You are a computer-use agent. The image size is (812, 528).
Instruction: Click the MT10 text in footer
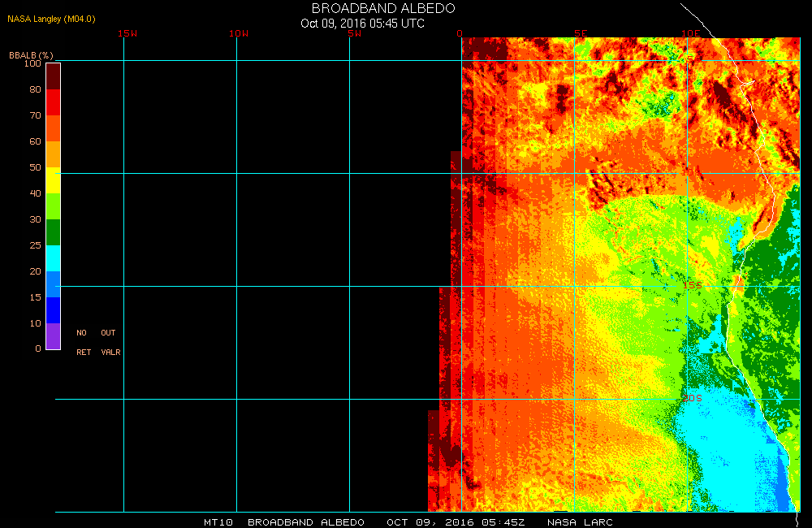[x=218, y=522]
